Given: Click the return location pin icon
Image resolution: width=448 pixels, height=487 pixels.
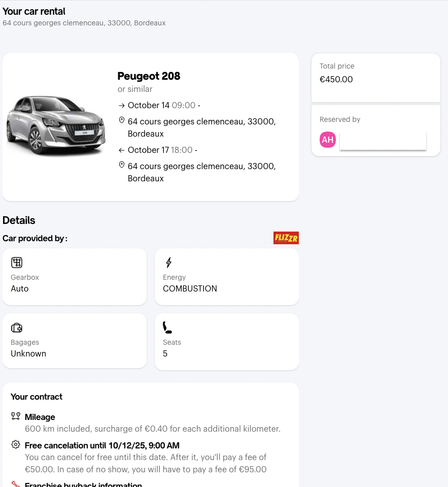Looking at the screenshot, I should (x=122, y=165).
